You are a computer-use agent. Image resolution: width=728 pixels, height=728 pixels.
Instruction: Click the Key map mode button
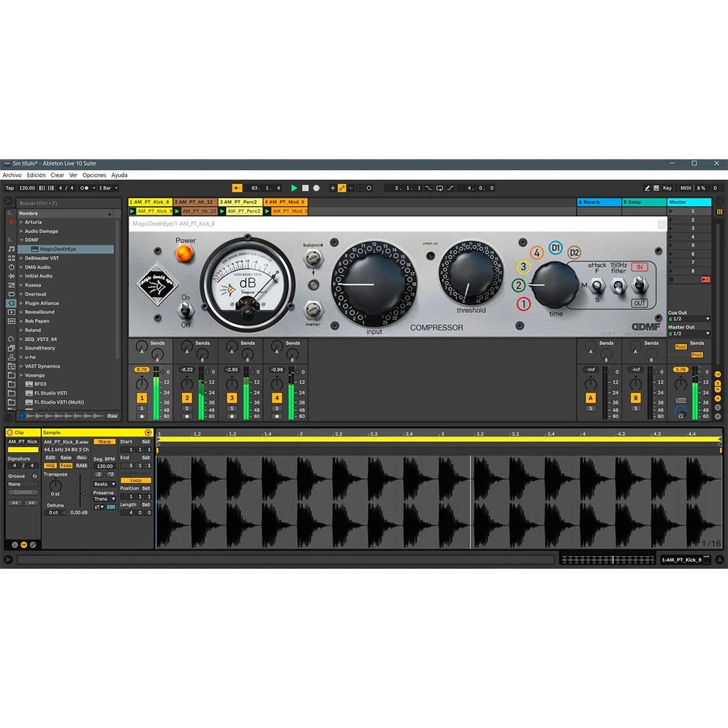point(667,188)
